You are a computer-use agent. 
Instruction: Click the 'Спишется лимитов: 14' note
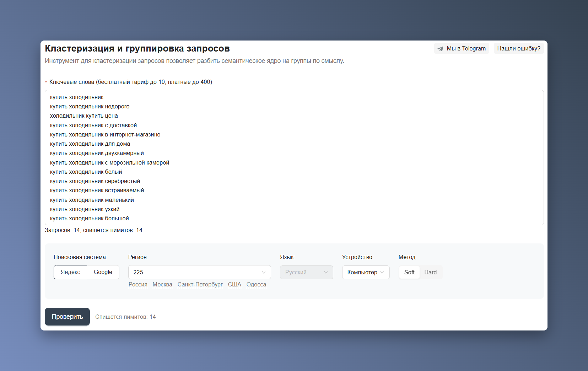coord(125,317)
